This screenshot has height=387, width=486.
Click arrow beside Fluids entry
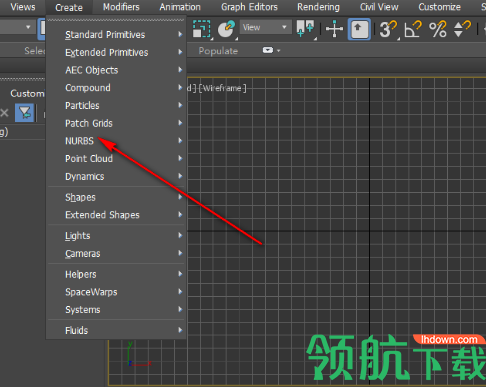[x=180, y=330]
